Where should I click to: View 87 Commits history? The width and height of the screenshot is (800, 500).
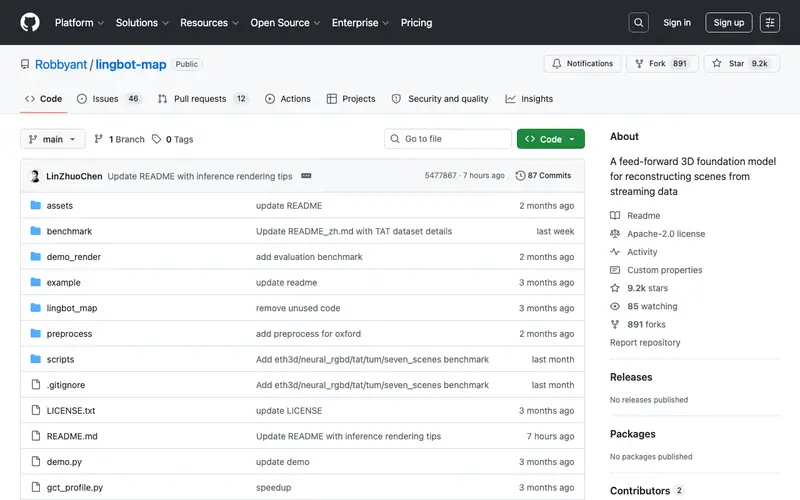(x=543, y=176)
